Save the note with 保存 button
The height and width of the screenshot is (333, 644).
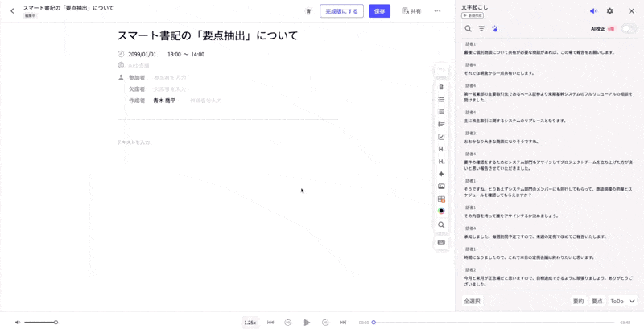pyautogui.click(x=379, y=11)
